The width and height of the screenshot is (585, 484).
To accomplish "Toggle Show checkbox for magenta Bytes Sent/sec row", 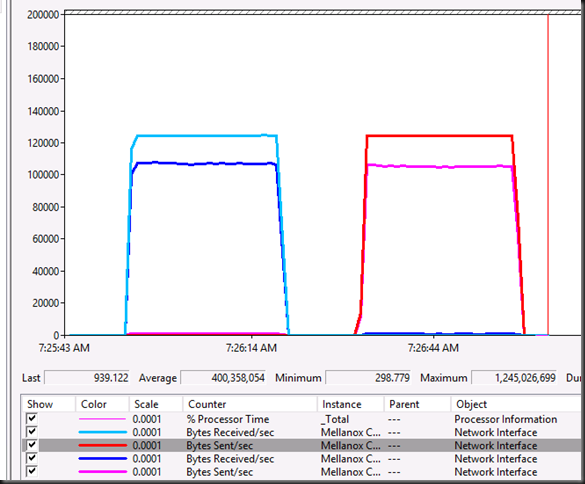I will [x=32, y=471].
